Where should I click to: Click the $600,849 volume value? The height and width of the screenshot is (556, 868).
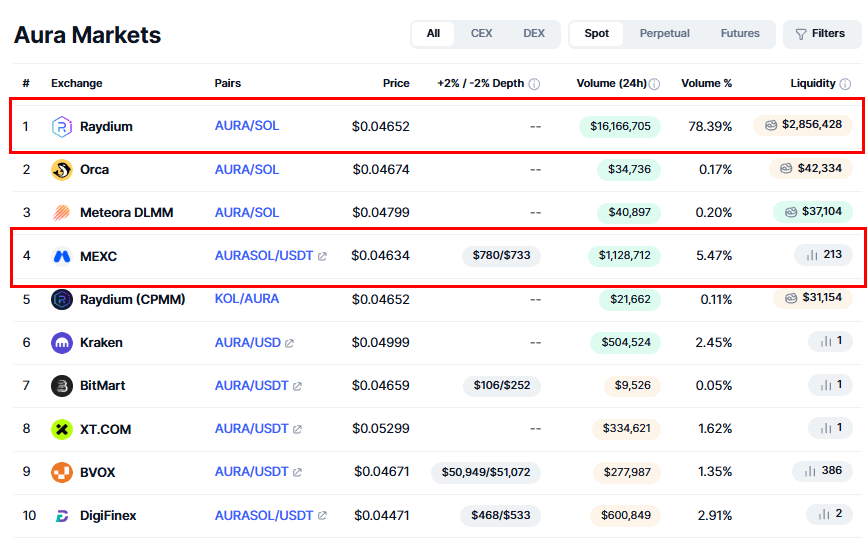coord(626,516)
